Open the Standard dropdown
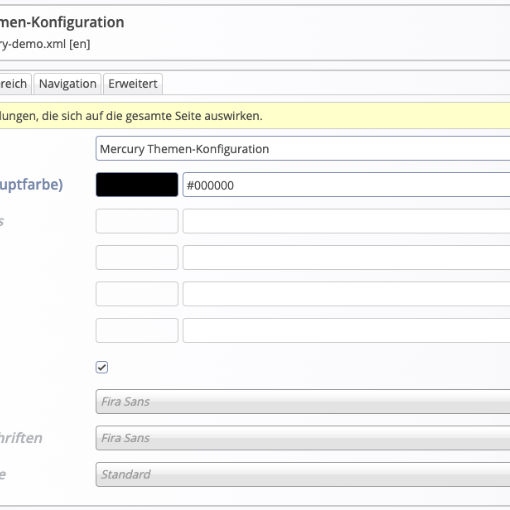 tap(303, 474)
